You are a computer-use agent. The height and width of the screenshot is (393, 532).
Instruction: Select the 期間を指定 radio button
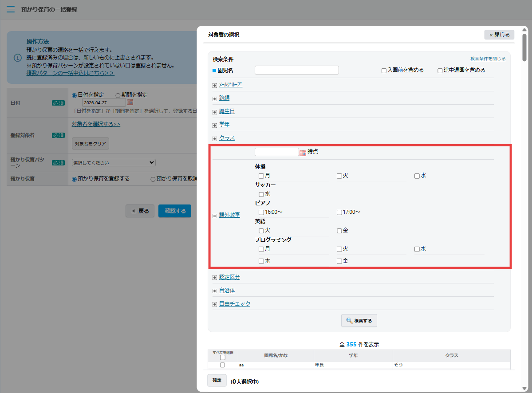coord(118,94)
